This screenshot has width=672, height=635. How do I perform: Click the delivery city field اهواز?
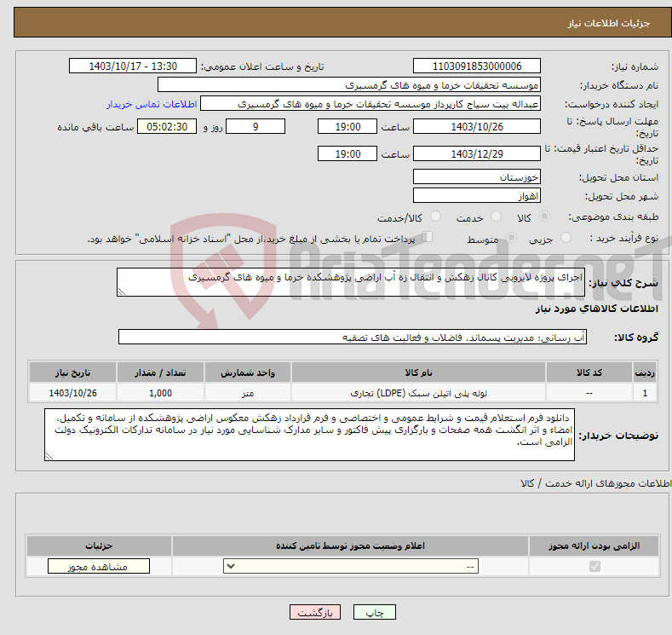[x=477, y=195]
